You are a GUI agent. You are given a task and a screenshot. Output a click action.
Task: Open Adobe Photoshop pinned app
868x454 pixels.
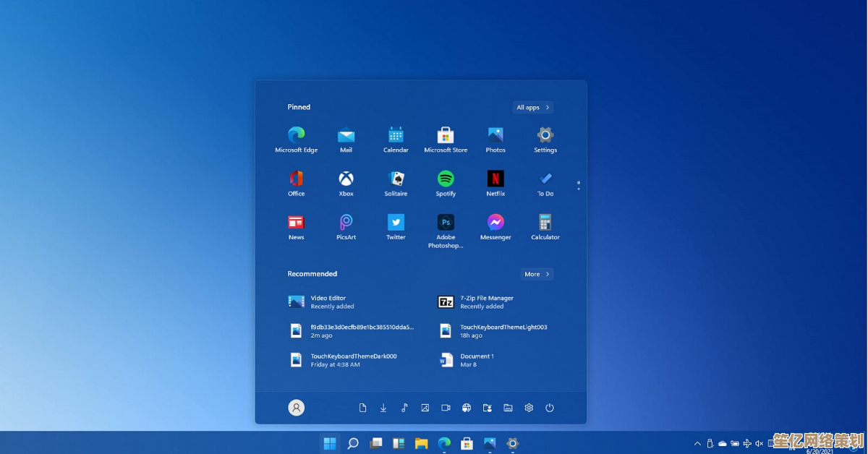[x=446, y=231]
